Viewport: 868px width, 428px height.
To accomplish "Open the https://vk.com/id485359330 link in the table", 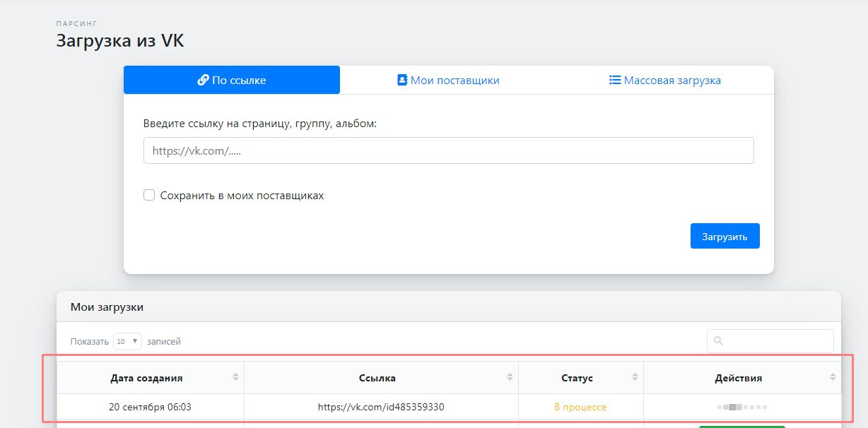I will (381, 407).
